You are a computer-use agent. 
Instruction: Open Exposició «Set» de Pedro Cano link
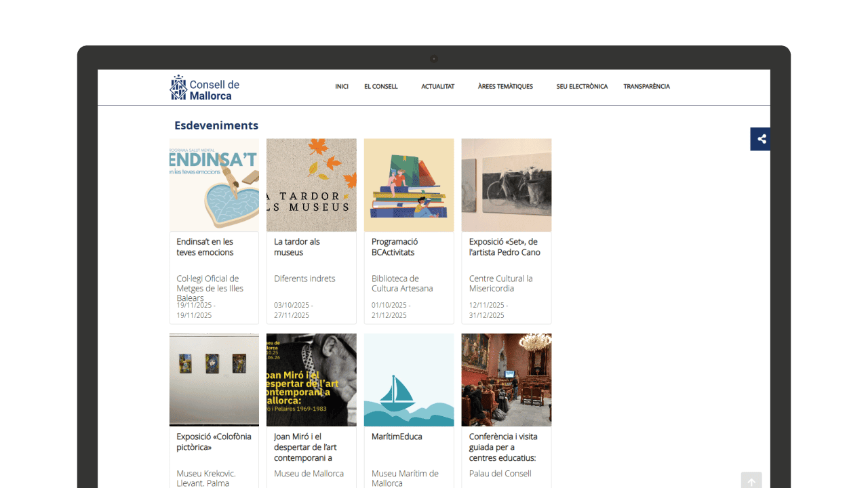[505, 247]
